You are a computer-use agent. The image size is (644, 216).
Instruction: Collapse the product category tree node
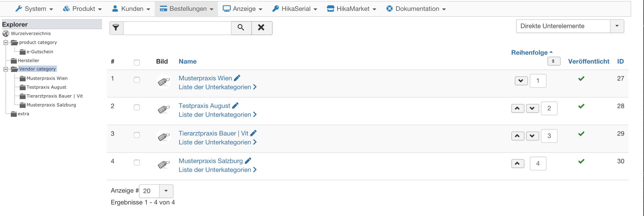click(6, 42)
